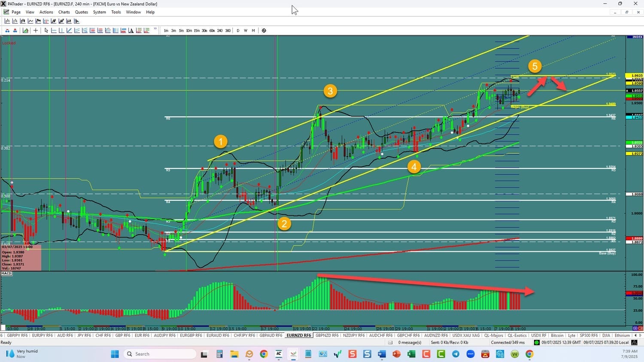Click the Windows taskbar Search box

click(160, 354)
